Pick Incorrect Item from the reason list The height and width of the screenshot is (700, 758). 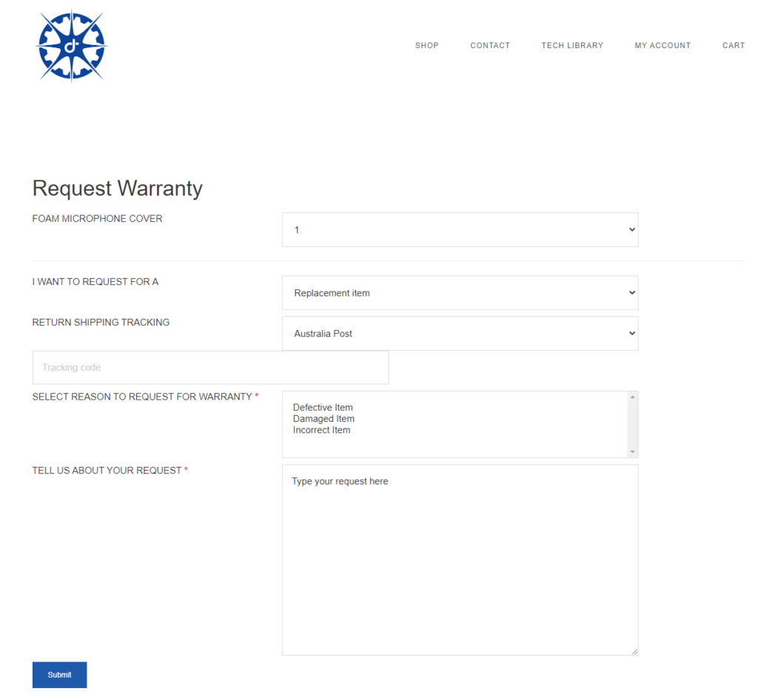point(321,430)
